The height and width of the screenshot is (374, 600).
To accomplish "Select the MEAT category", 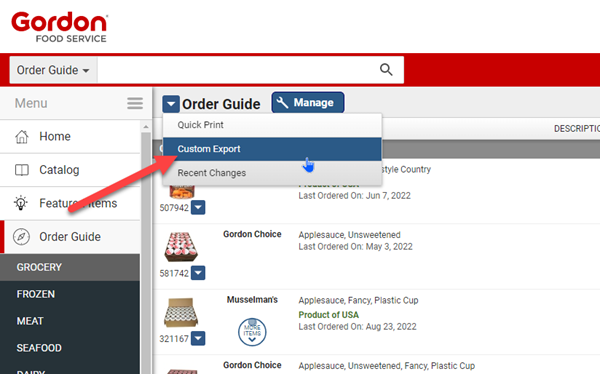I will point(70,321).
